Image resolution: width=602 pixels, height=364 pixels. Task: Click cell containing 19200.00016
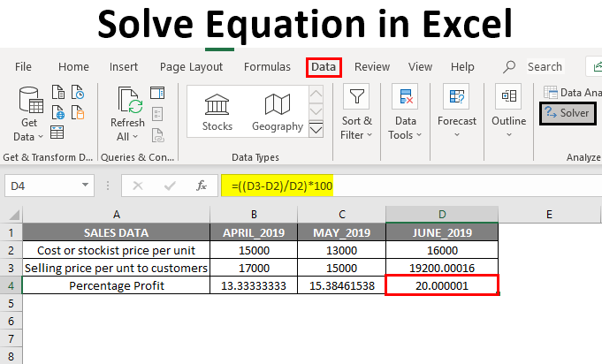click(x=442, y=268)
